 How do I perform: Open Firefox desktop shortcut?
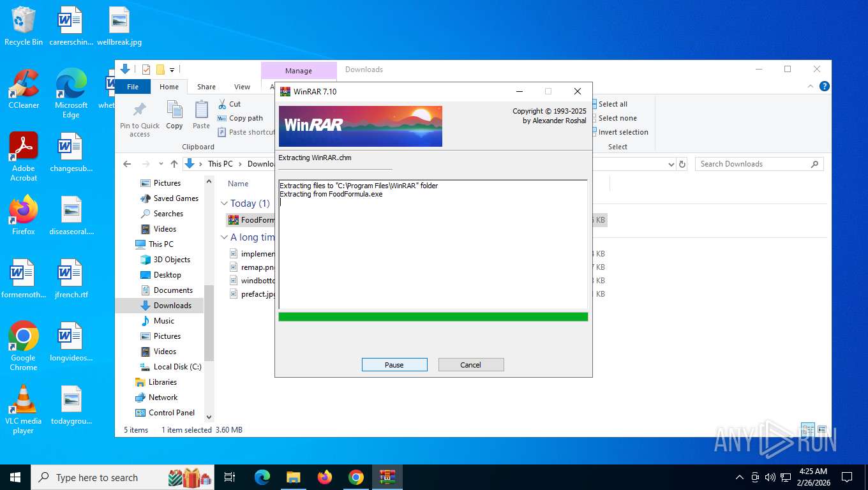pyautogui.click(x=24, y=215)
